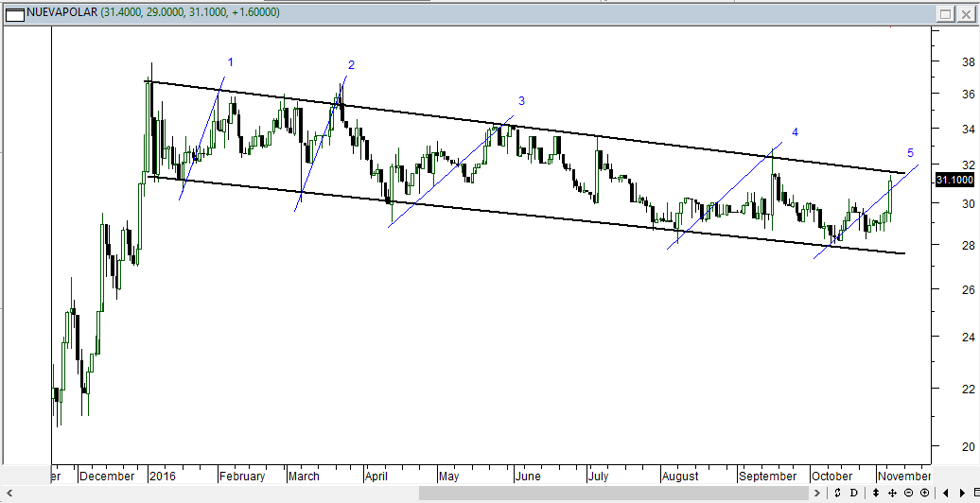Select the four-way pan arrows icon
980x503 pixels.
click(893, 493)
